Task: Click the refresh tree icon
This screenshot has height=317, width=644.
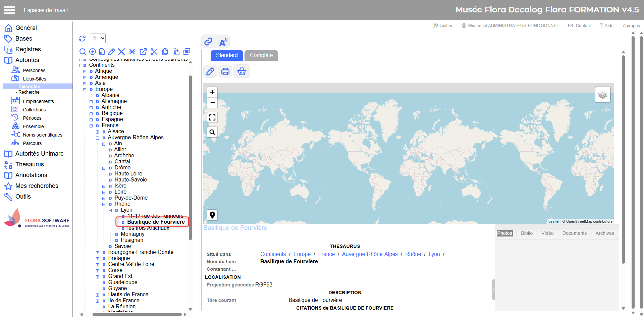Action: 82,39
